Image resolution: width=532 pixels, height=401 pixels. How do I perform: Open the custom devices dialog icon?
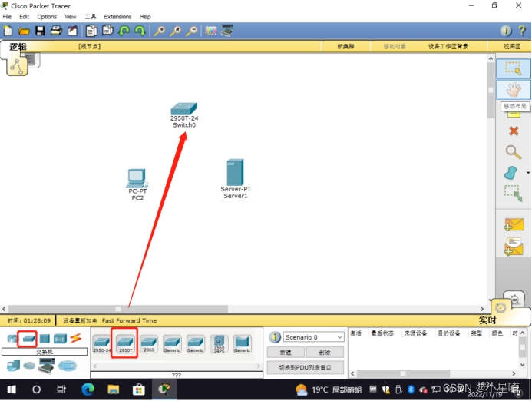pos(226,31)
